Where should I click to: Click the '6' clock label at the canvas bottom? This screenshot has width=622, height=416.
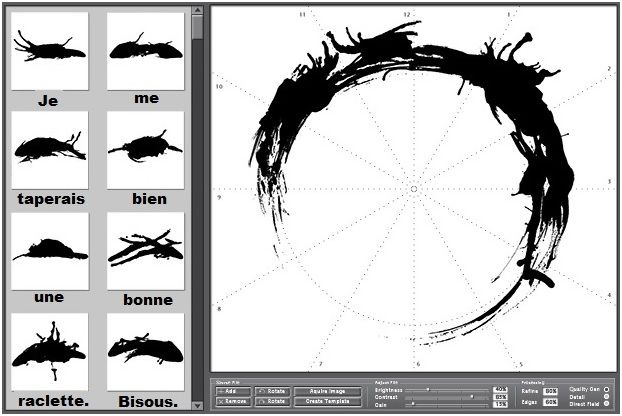point(418,364)
